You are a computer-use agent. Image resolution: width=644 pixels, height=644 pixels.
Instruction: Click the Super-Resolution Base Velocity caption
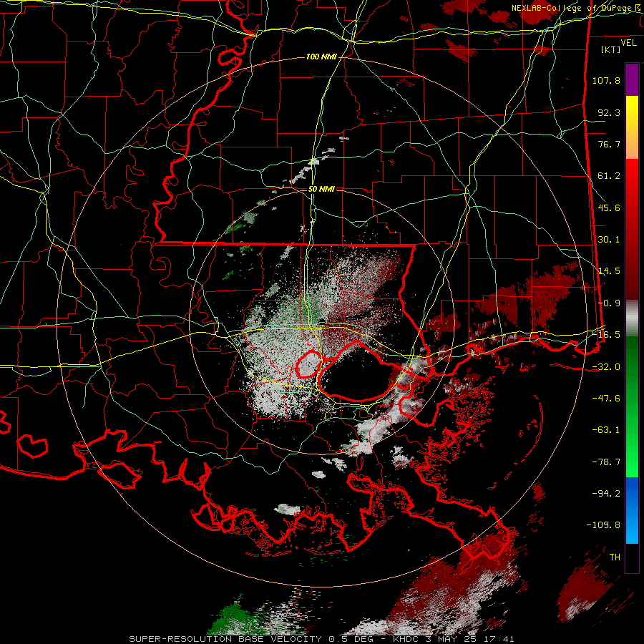click(x=321, y=639)
